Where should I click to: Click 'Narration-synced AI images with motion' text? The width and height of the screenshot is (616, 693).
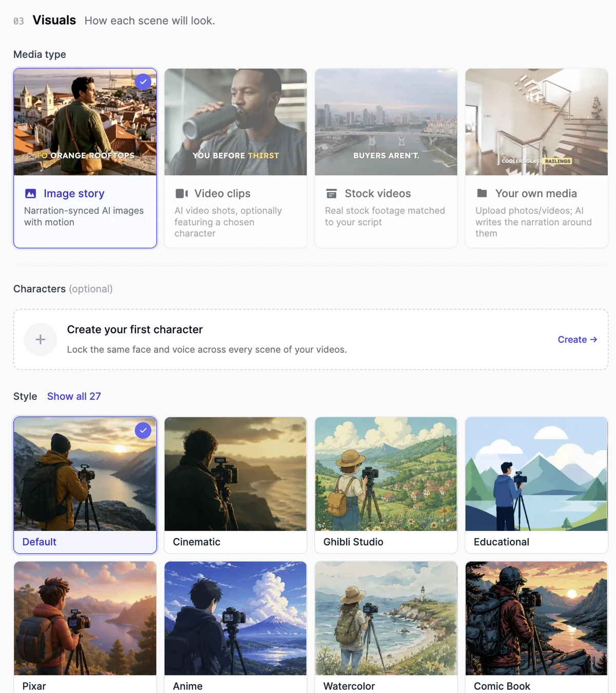click(84, 216)
